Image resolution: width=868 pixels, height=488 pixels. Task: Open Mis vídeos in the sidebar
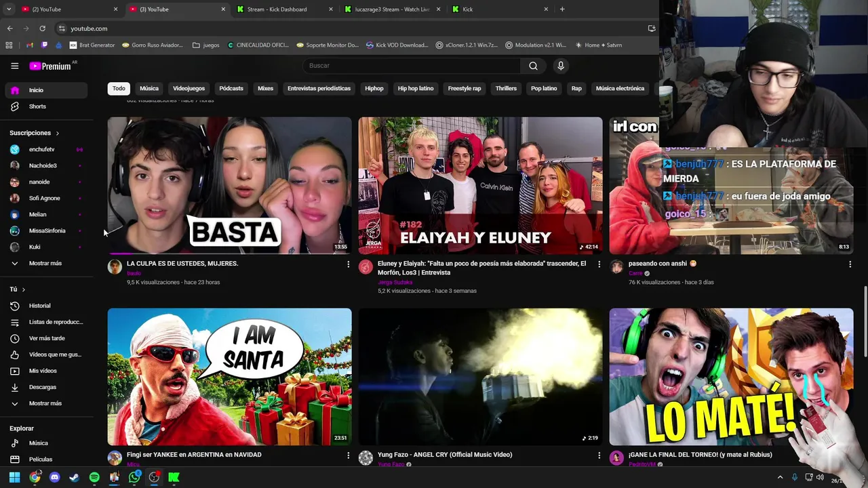(x=46, y=371)
